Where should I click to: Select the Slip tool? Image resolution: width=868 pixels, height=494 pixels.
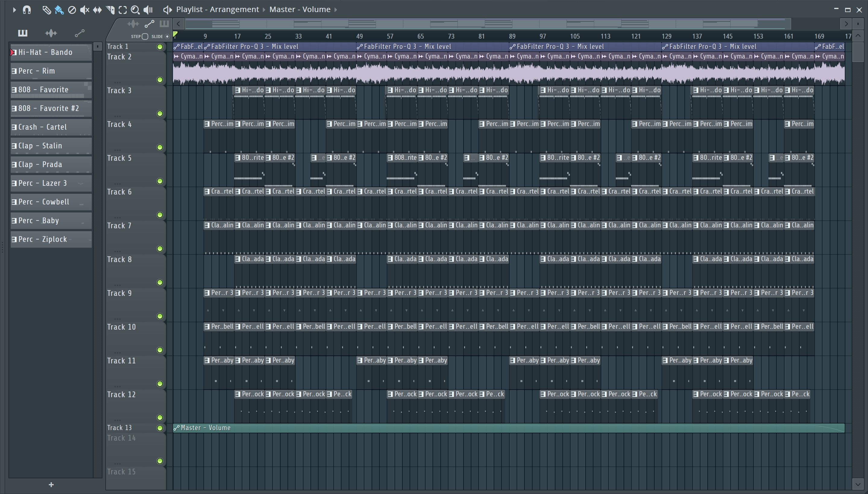(x=97, y=10)
